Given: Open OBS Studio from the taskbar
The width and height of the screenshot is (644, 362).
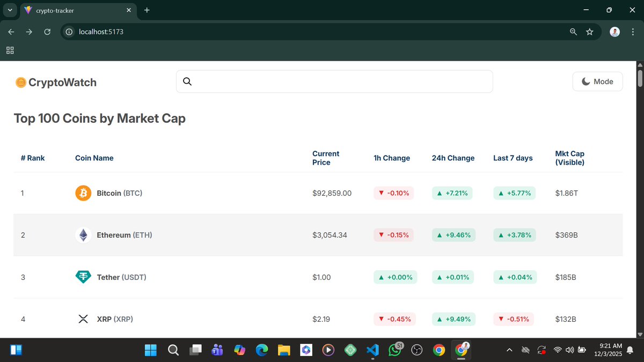Looking at the screenshot, I should click(416, 350).
